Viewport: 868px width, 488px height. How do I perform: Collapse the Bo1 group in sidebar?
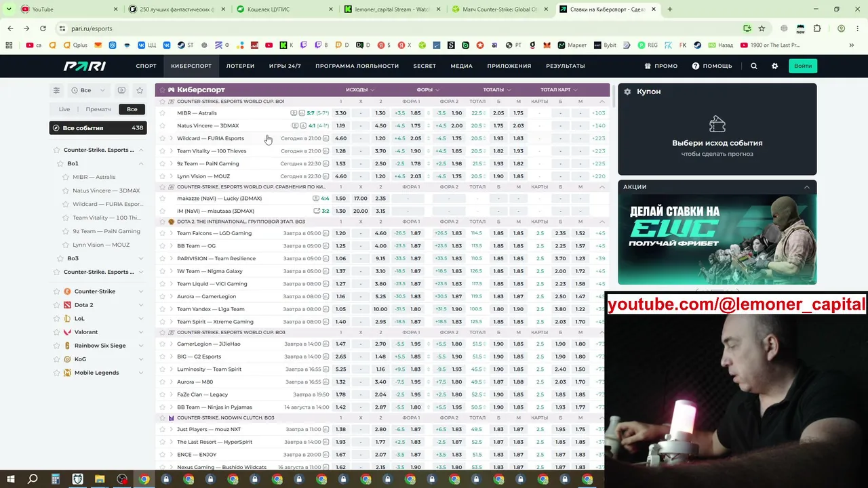click(140, 163)
